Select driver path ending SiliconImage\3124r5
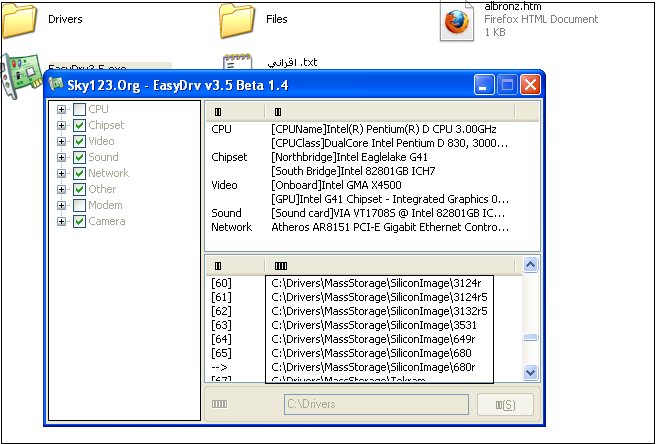The width and height of the screenshot is (656, 444). click(x=379, y=298)
